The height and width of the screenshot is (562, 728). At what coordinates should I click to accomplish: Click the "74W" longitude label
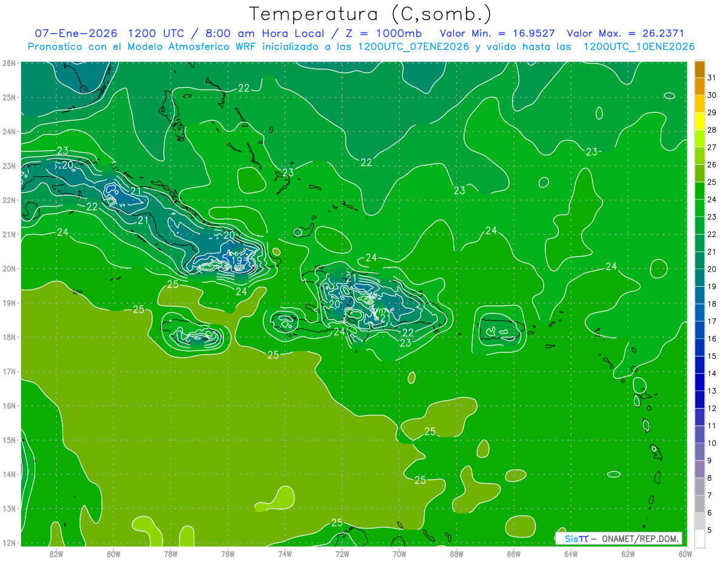tap(285, 553)
